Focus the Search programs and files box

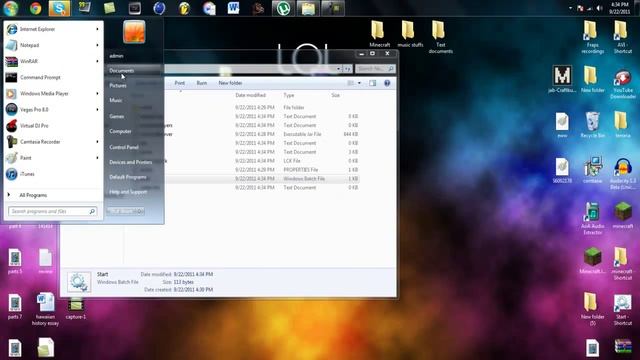[x=53, y=211]
